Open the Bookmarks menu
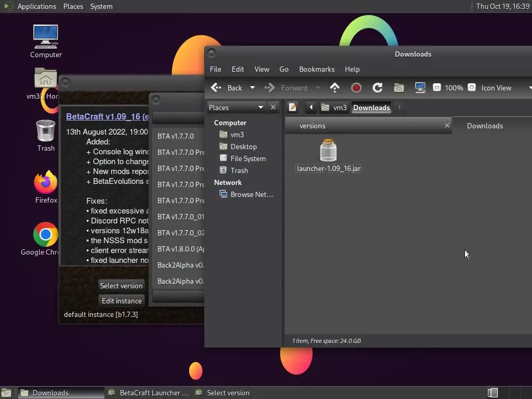Viewport: 532px width, 399px height. point(317,69)
